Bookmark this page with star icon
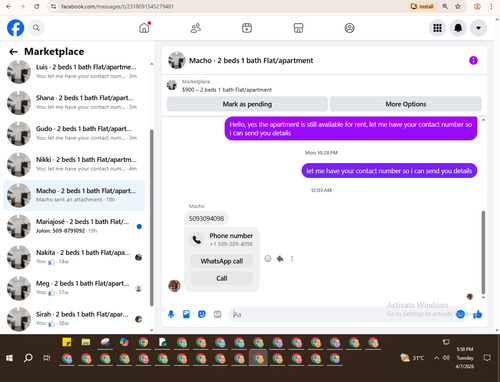The image size is (500, 382). tap(458, 6)
